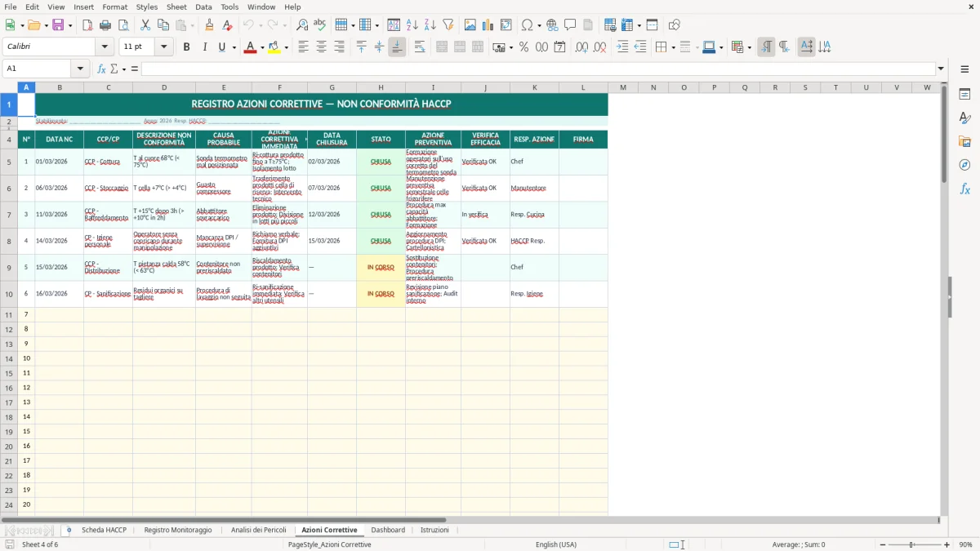Open Conditional Formatting dropdown arrow
Screen dimensions: 980x551
coord(750,47)
